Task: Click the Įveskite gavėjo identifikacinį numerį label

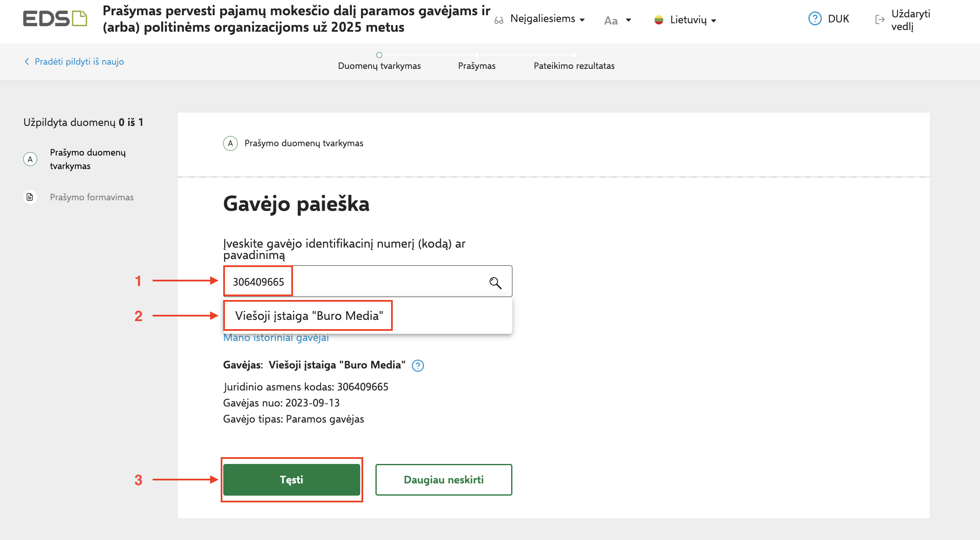Action: 344,249
